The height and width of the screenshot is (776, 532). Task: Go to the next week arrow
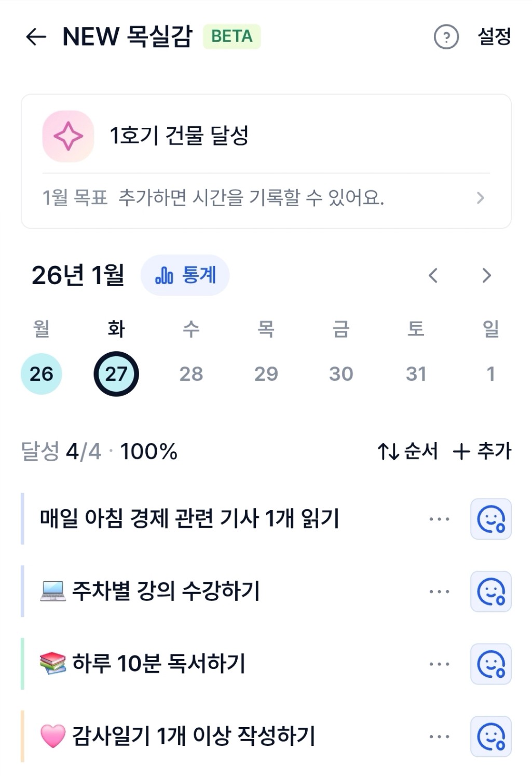tap(486, 275)
